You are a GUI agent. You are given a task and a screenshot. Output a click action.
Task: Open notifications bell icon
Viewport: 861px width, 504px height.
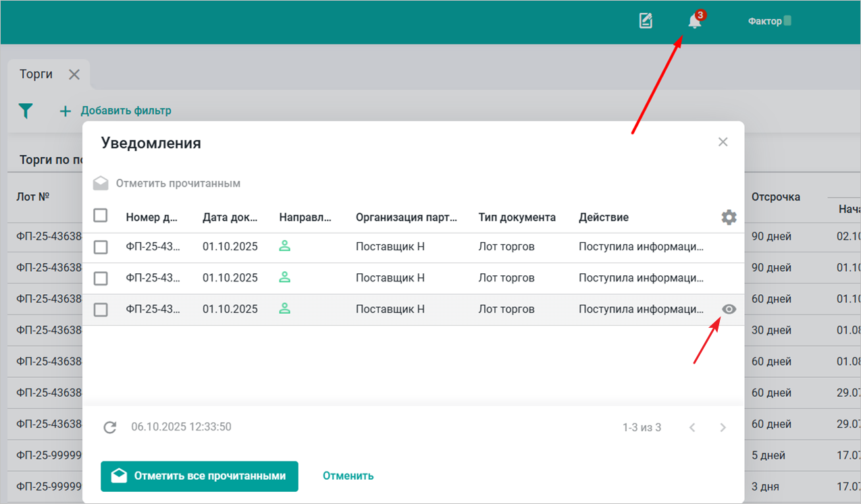tap(694, 22)
